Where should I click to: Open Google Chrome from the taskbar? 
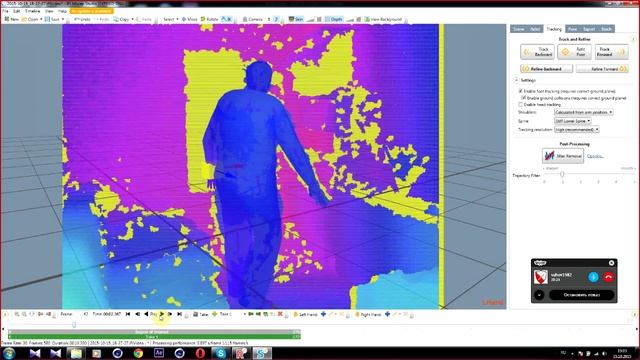click(138, 353)
